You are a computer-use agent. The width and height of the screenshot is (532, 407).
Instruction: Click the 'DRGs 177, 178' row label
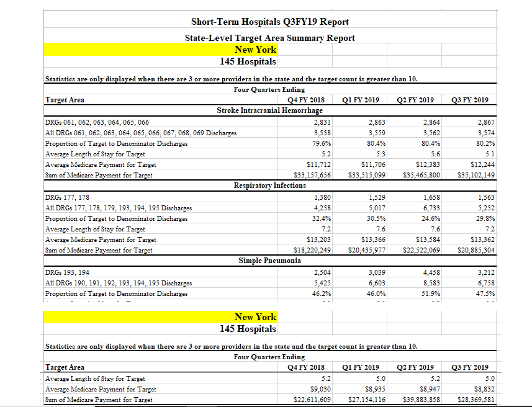click(67, 197)
